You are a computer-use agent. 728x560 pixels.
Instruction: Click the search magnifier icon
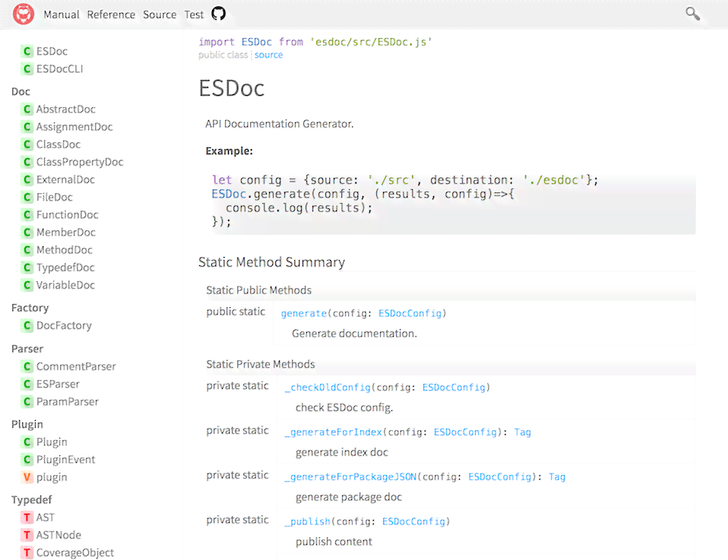[693, 14]
